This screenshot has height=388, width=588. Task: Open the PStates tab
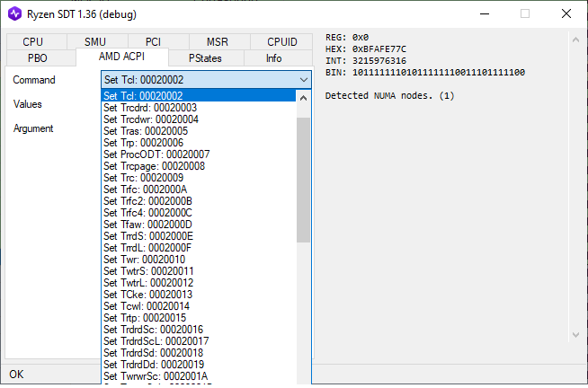click(x=206, y=58)
